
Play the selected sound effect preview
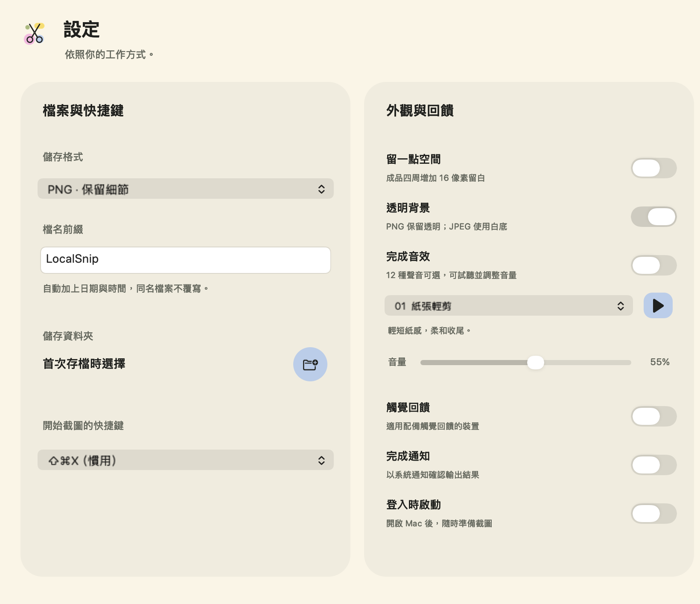(658, 305)
